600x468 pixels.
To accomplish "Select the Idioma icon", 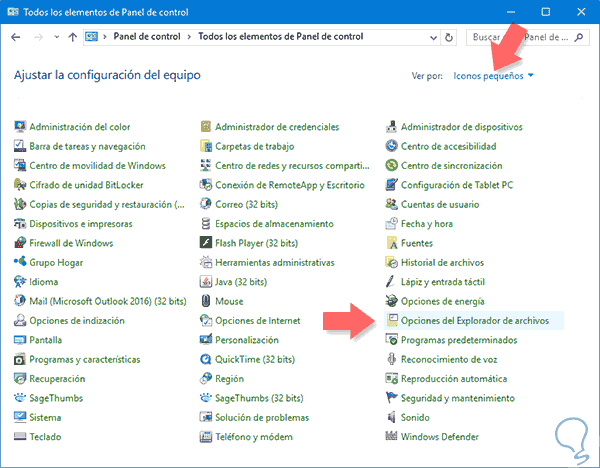I will pos(20,282).
